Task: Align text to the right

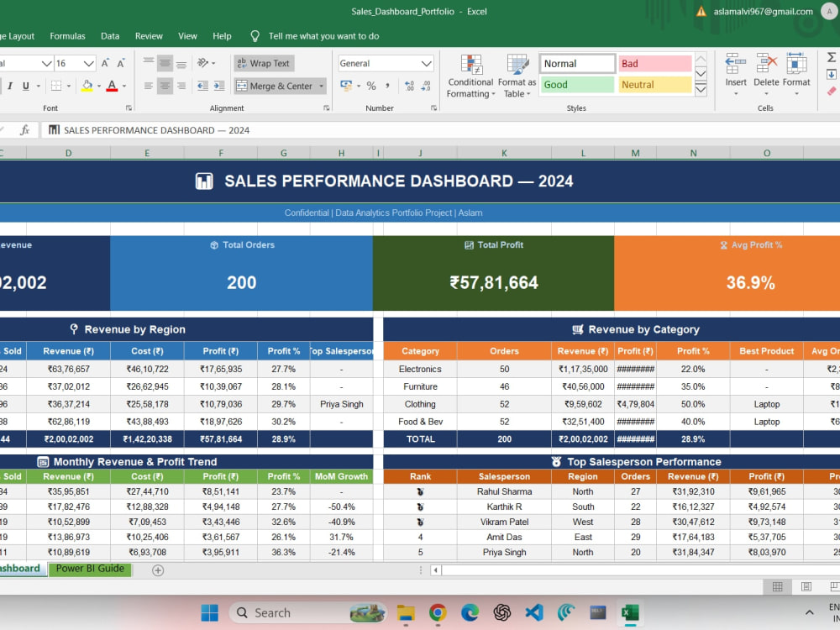Action: [x=181, y=86]
